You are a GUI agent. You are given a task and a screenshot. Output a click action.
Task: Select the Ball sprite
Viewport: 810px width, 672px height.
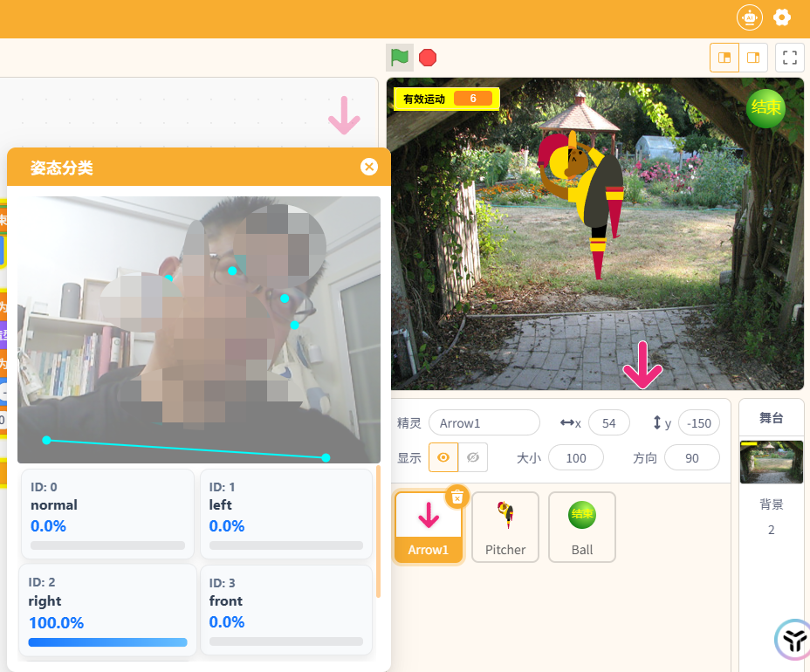582,526
